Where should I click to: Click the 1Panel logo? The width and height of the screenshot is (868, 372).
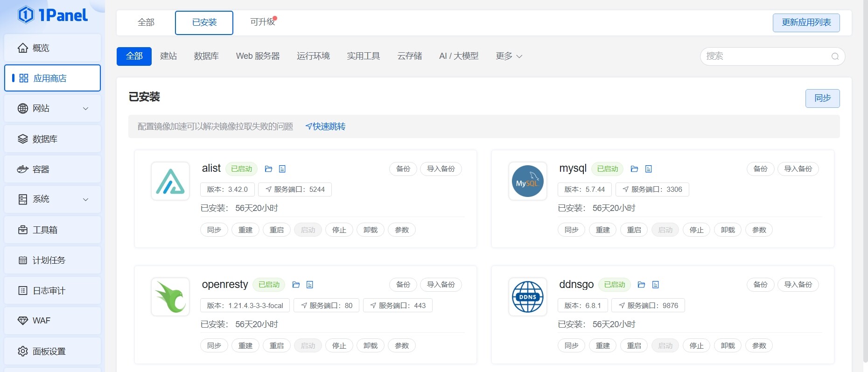[53, 15]
